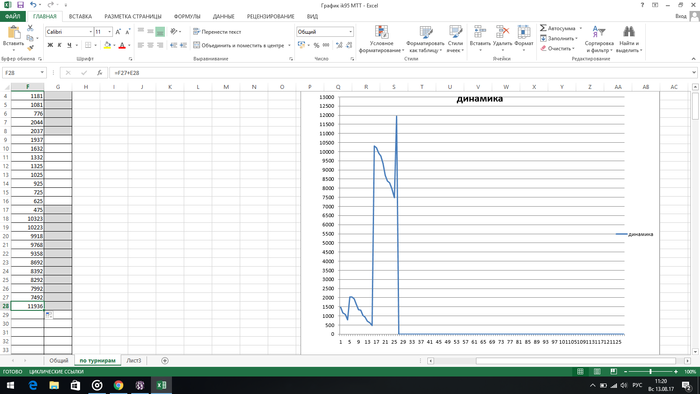Screen dimensions: 700x394
Task: Apply the red font color A
Action: click(x=122, y=45)
